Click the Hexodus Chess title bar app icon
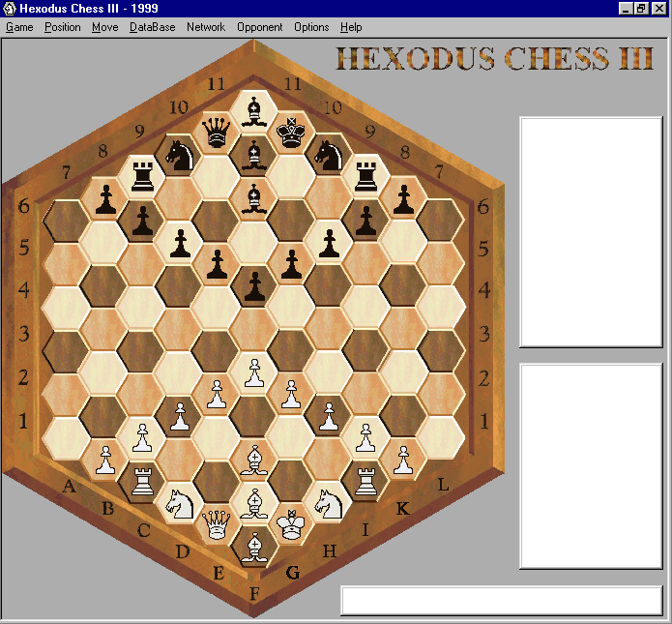 (x=9, y=8)
